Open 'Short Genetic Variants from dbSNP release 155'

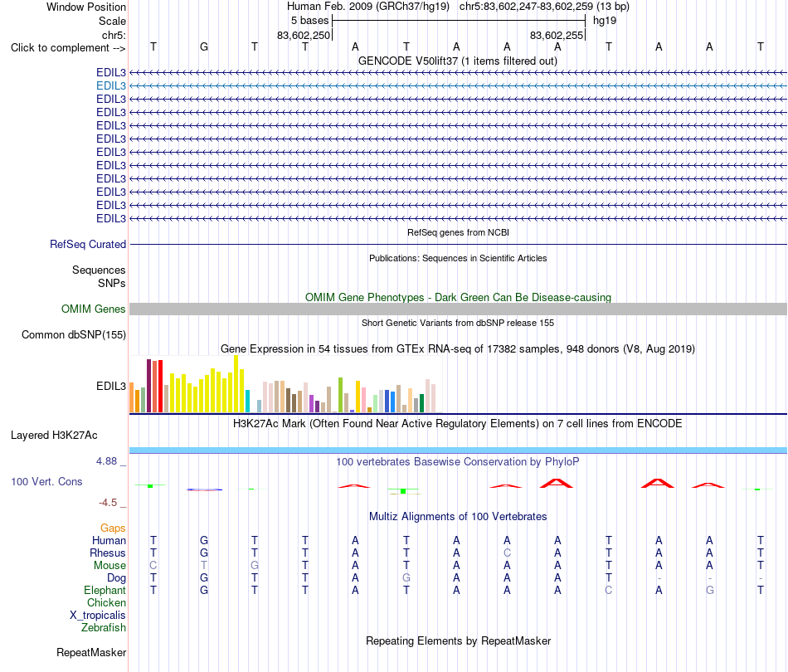tap(458, 324)
